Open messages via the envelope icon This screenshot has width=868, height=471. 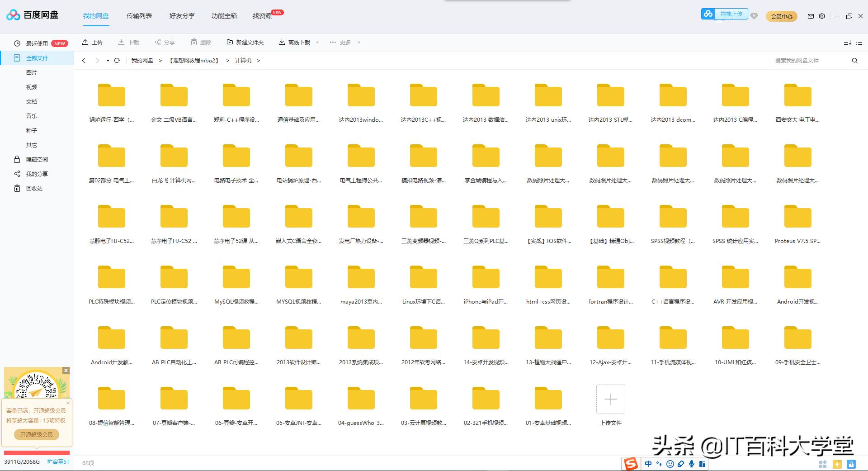pyautogui.click(x=810, y=16)
